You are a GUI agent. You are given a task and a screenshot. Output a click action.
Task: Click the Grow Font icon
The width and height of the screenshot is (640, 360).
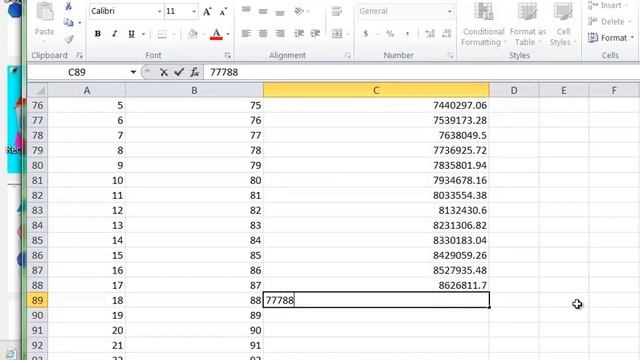pos(207,12)
